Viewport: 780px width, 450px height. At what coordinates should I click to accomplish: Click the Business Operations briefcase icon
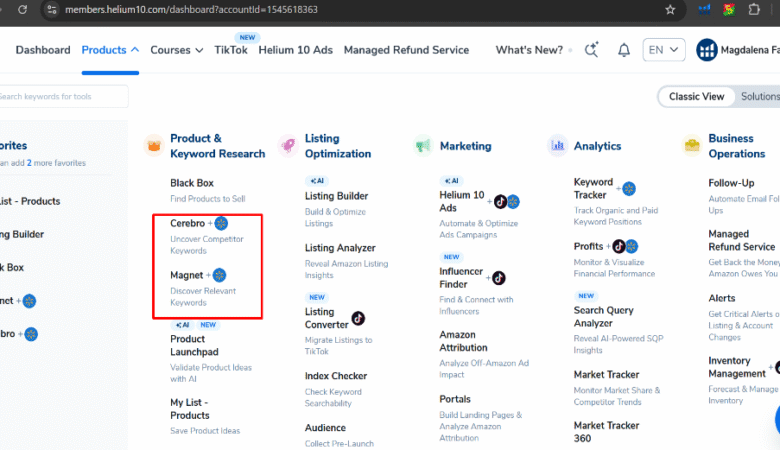coord(692,146)
